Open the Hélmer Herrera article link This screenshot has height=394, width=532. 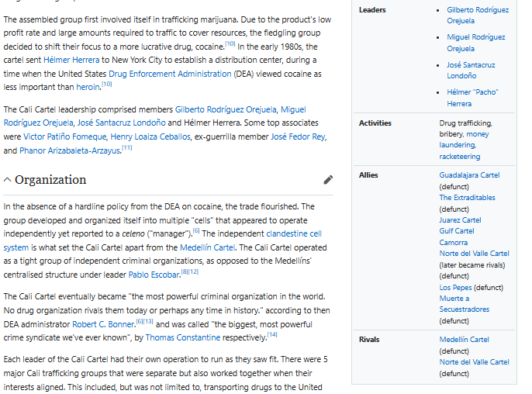71,60
